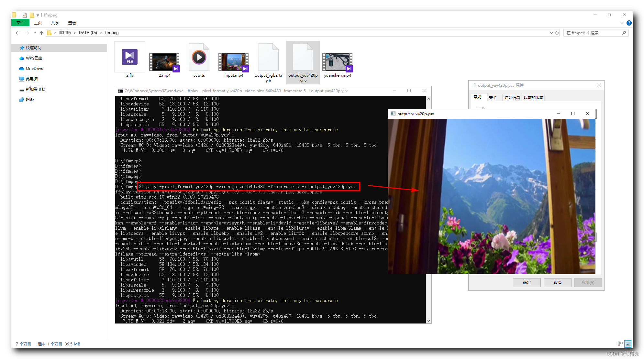Click the 确定 button in the properties dialog
The image size is (644, 359).
coord(527,282)
